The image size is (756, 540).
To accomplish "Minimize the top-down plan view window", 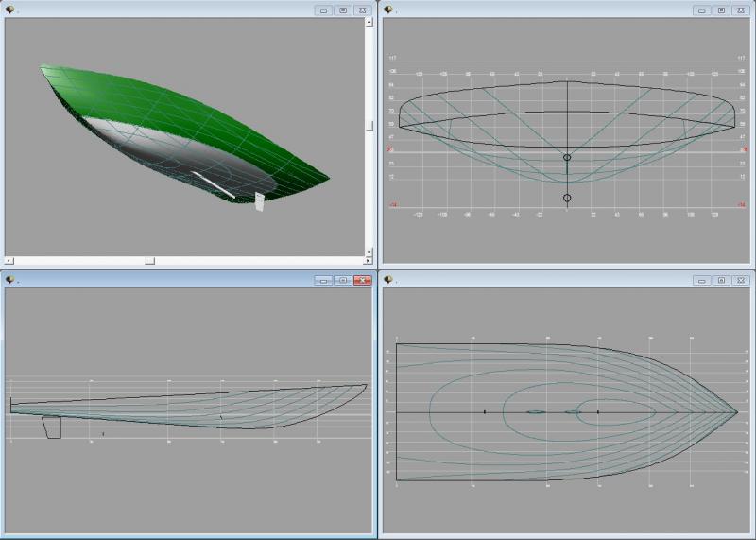I will pyautogui.click(x=701, y=281).
